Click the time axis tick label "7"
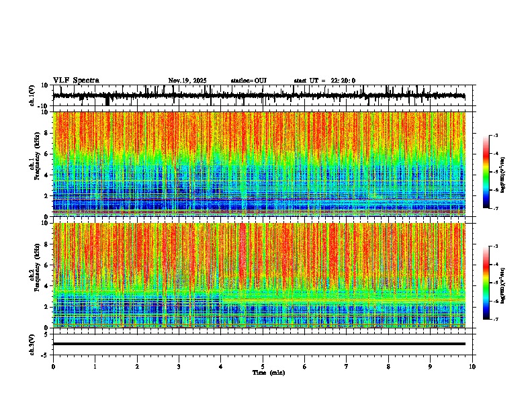532x411 pixels. coord(347,367)
